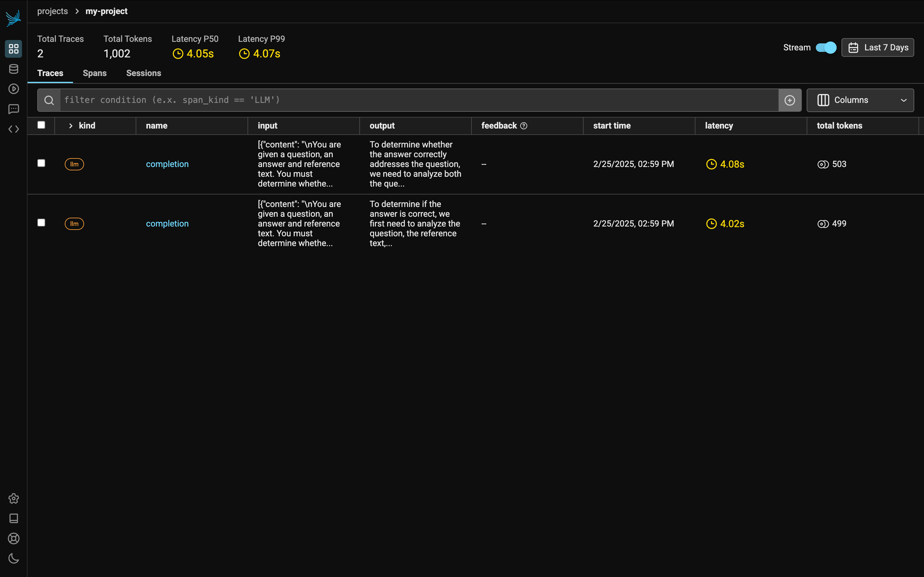924x577 pixels.
Task: Select the first completion trace checkbox
Action: coord(41,163)
